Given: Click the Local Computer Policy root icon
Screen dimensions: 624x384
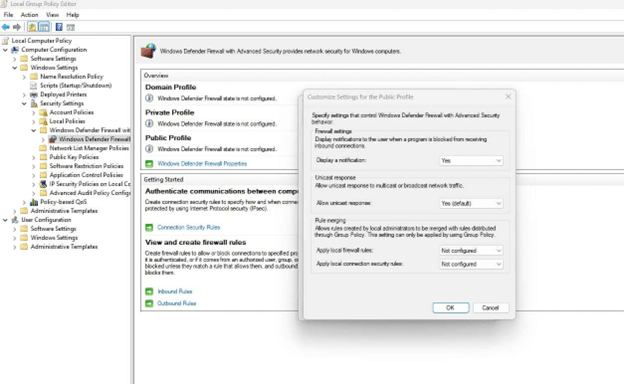Looking at the screenshot, I should pos(5,41).
